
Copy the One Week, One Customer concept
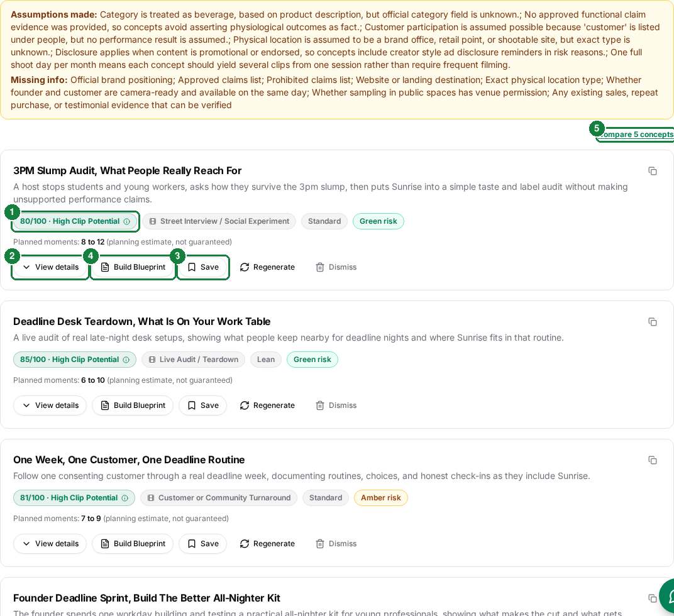pos(652,460)
